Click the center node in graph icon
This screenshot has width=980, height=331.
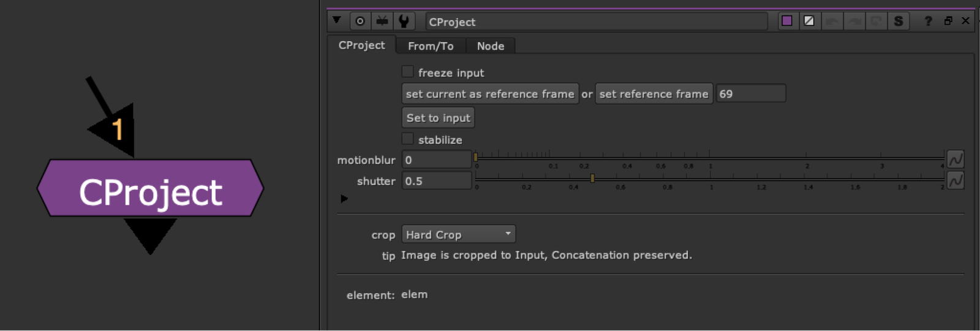click(x=360, y=21)
